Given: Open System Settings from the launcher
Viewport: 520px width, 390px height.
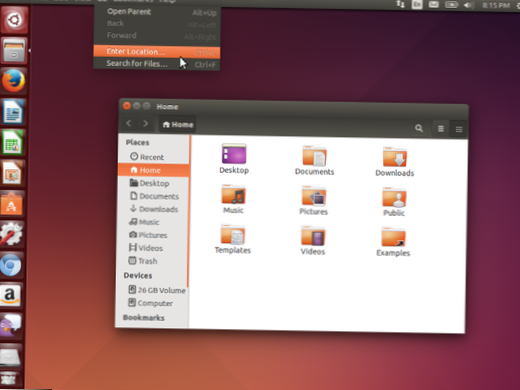Looking at the screenshot, I should click(x=11, y=234).
